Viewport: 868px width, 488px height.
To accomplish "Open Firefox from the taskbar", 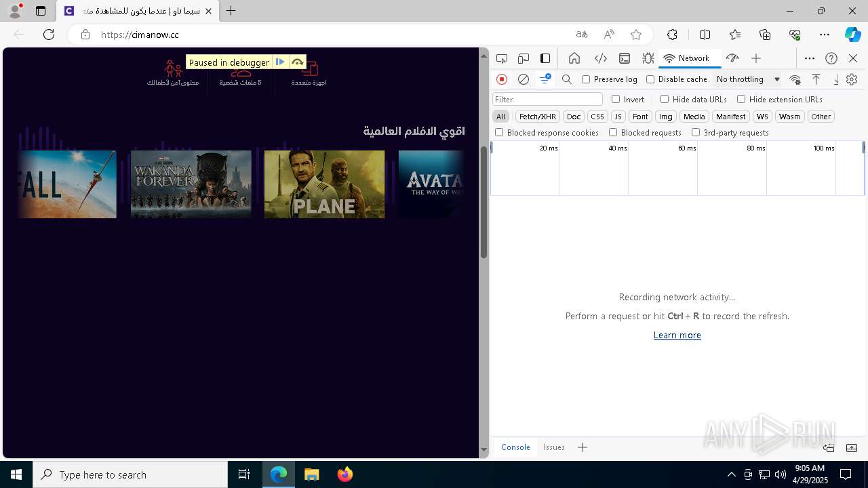I will pos(344,474).
